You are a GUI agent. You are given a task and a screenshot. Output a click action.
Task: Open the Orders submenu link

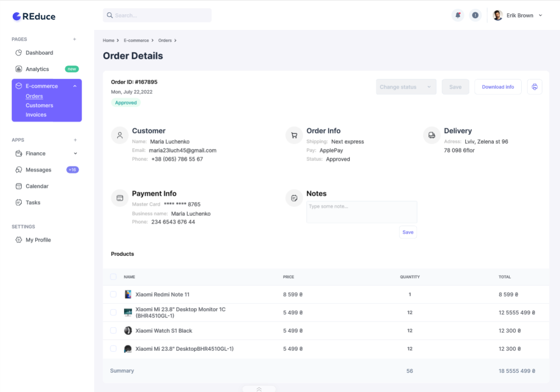[34, 96]
